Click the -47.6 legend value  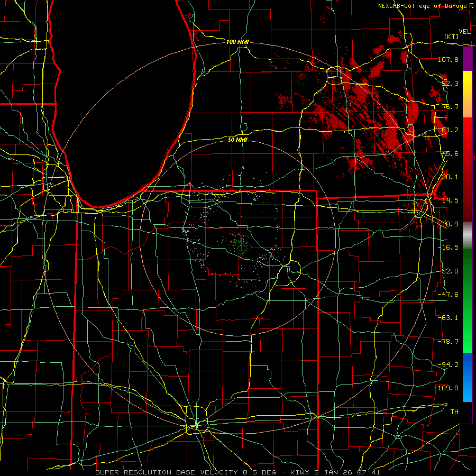coord(448,294)
